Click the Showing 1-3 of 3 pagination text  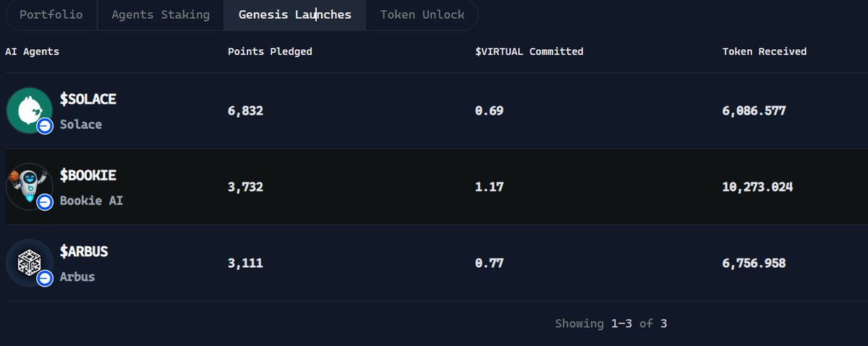click(610, 324)
